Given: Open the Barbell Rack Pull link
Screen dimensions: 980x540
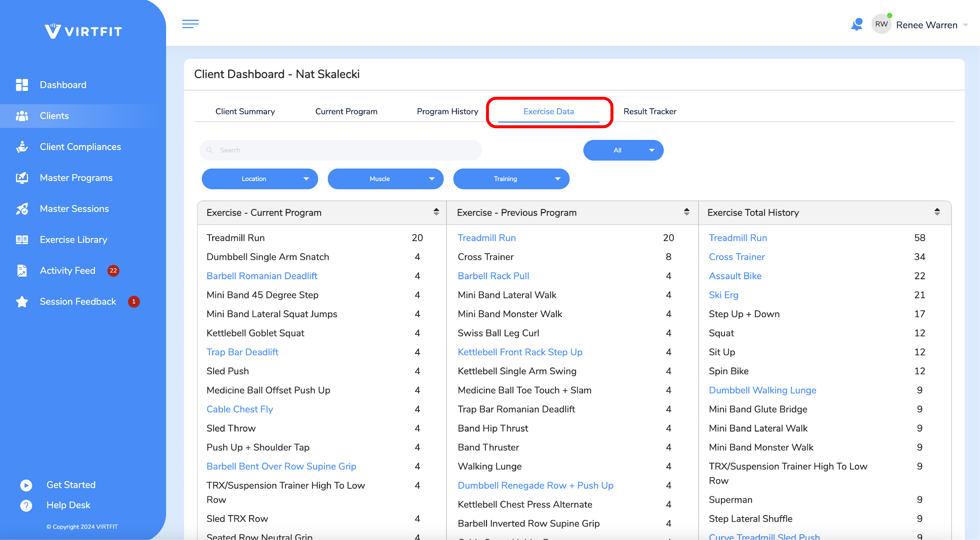Looking at the screenshot, I should pos(493,276).
